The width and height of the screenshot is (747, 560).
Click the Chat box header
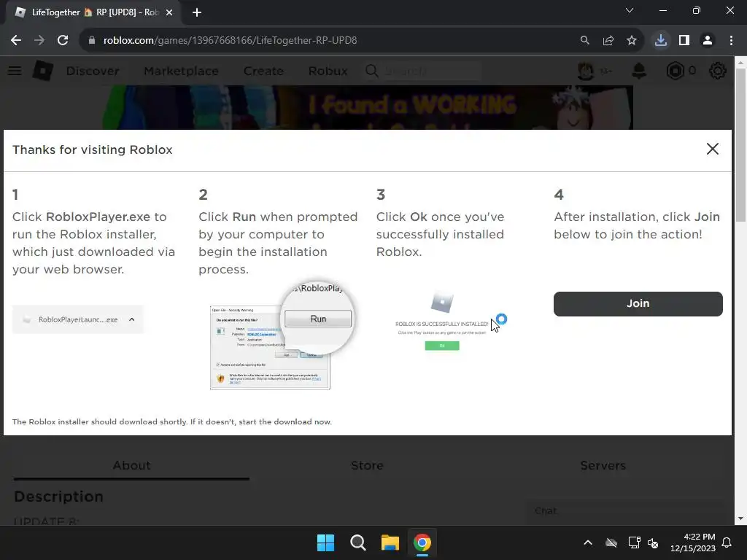(625, 511)
